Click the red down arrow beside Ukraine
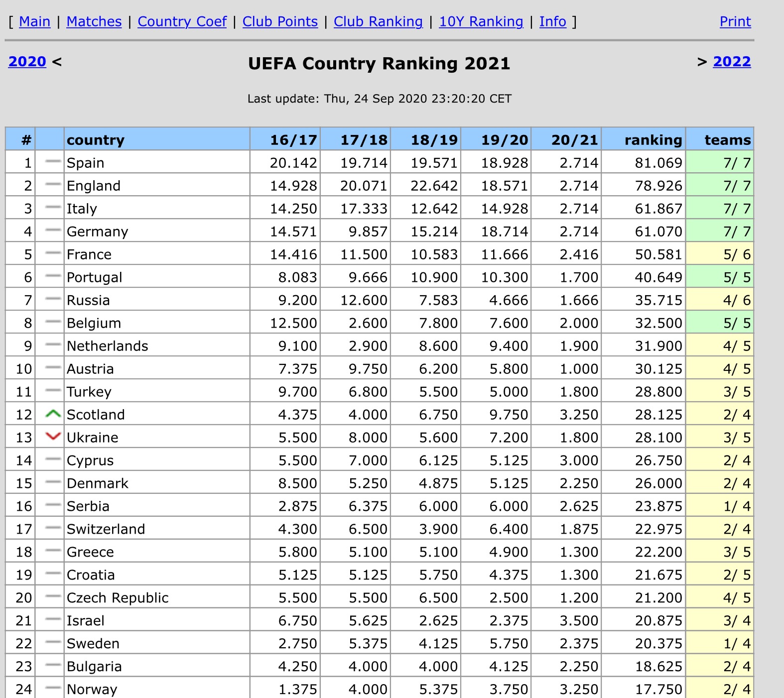The width and height of the screenshot is (784, 698). 53,437
